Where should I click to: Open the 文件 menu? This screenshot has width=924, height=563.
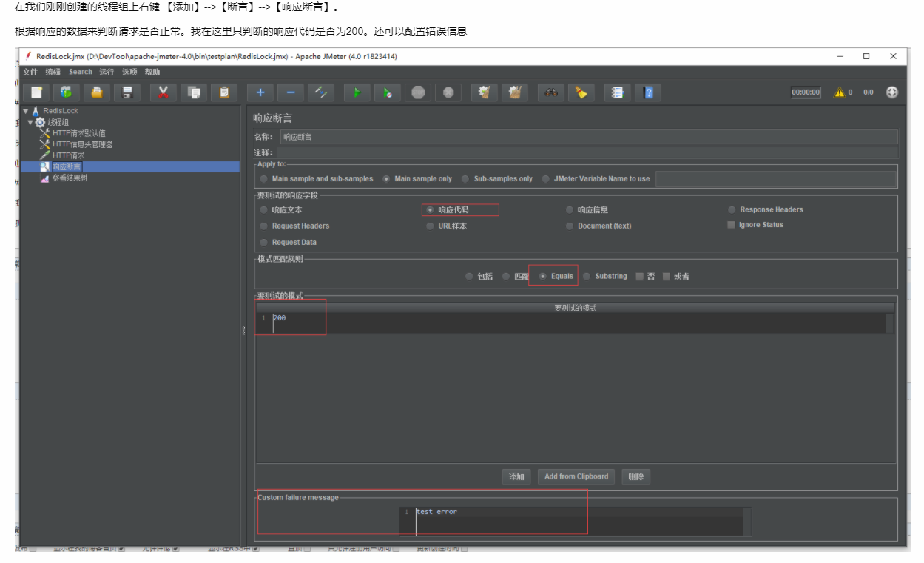(x=30, y=72)
